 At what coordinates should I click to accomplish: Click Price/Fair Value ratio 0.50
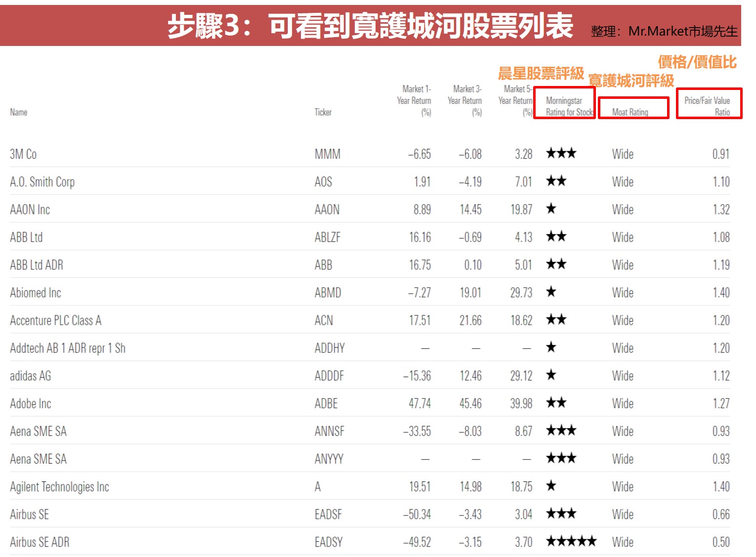(721, 542)
